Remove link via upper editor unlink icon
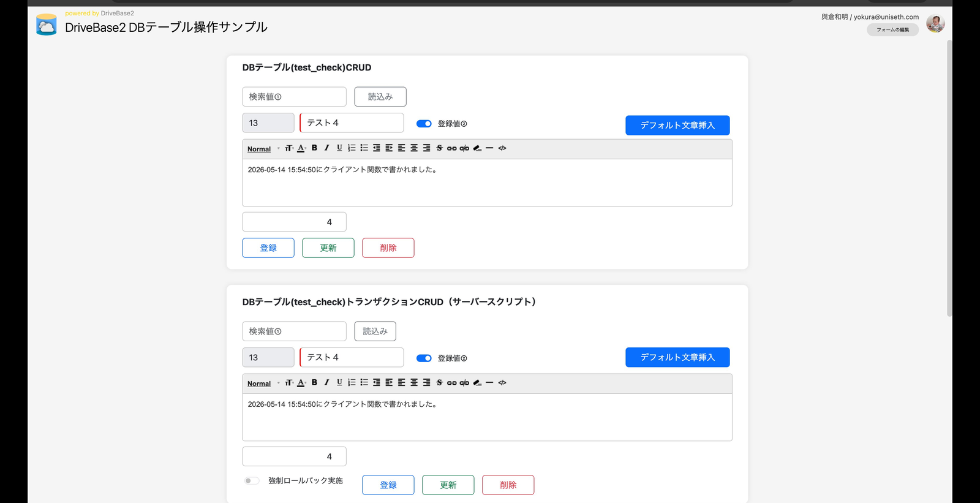The height and width of the screenshot is (503, 980). tap(464, 148)
